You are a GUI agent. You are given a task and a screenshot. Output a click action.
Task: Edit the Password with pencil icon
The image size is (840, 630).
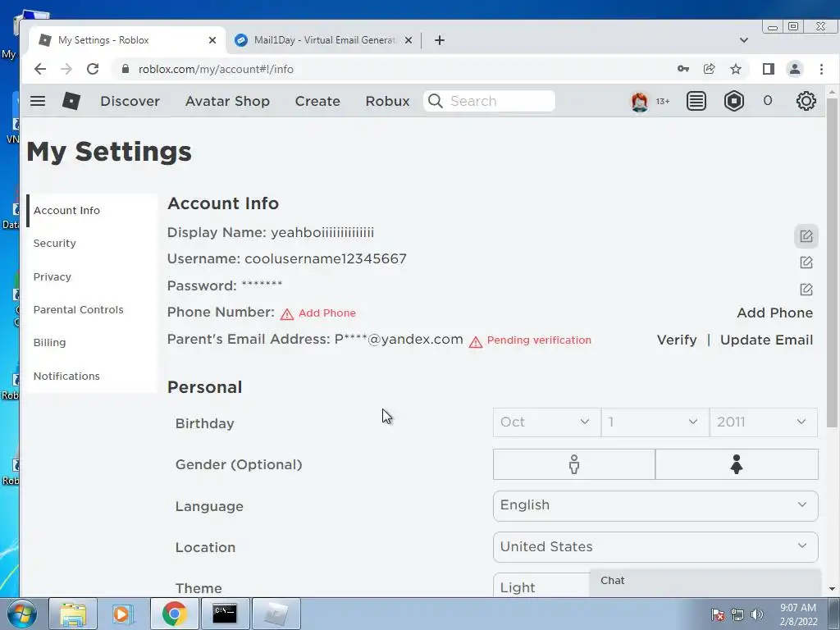click(806, 290)
